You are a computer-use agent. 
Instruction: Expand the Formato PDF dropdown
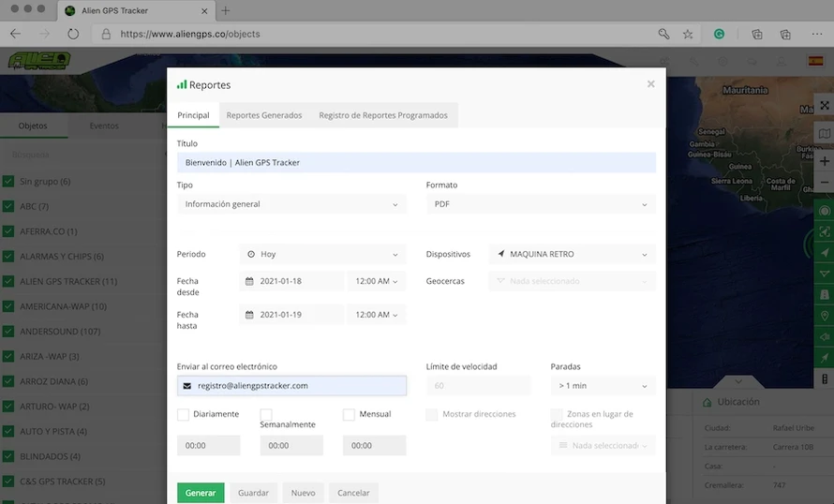tap(541, 204)
